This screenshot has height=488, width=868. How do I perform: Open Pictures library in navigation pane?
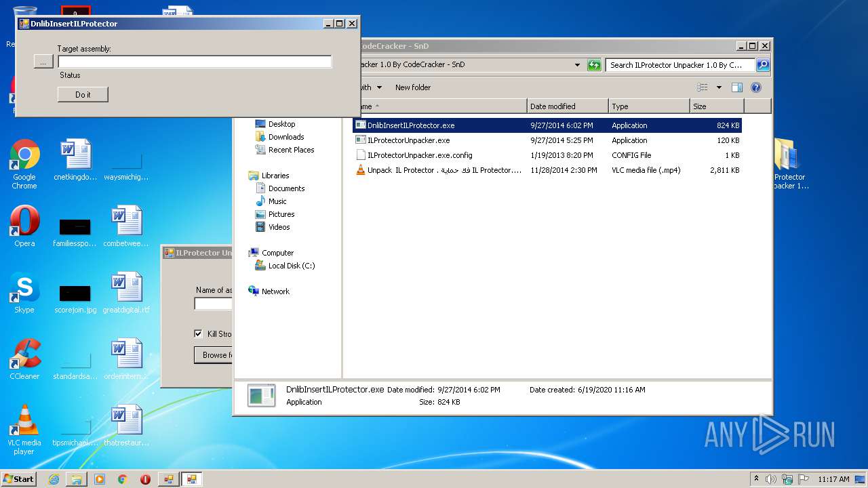(281, 214)
